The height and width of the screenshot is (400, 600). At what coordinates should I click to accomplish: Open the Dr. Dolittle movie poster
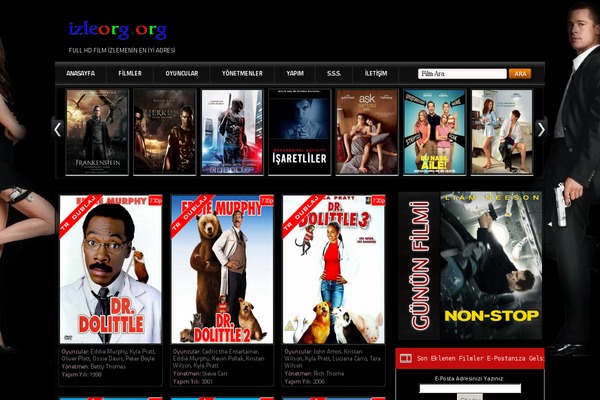[111, 269]
